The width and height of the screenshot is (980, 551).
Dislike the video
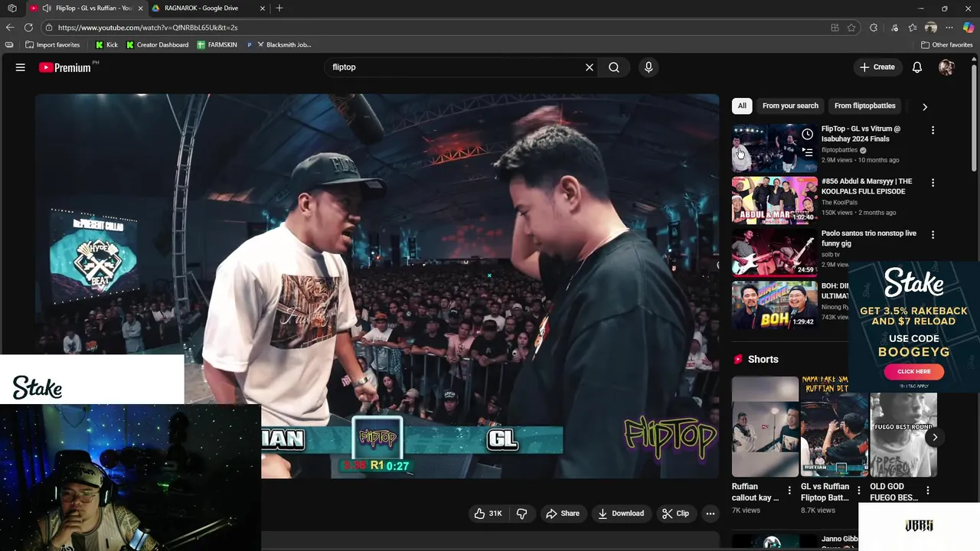pos(522,514)
